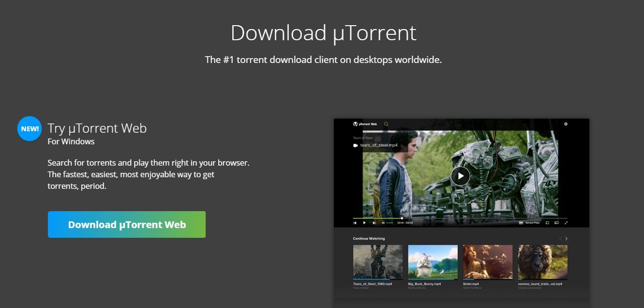Click the For Windows subtitle
644x308 pixels.
coord(71,141)
